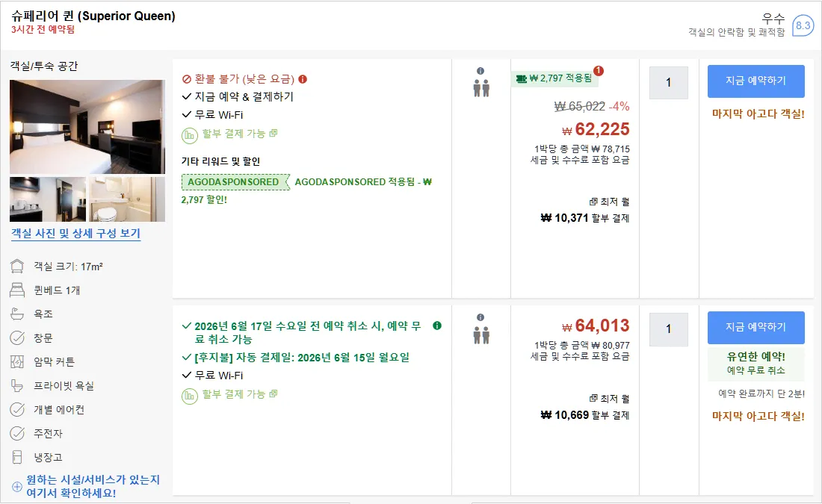
Task: Click the installment icon in the non-refundable offer
Action: point(189,135)
